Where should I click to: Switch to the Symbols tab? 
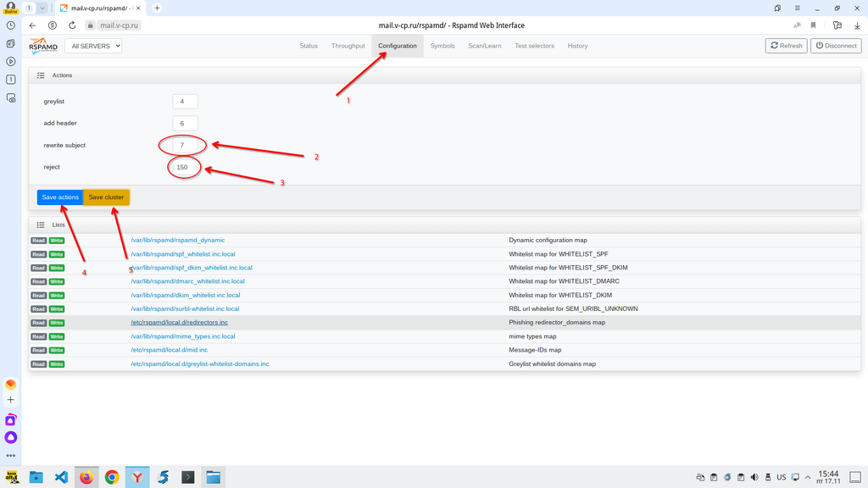pos(442,46)
